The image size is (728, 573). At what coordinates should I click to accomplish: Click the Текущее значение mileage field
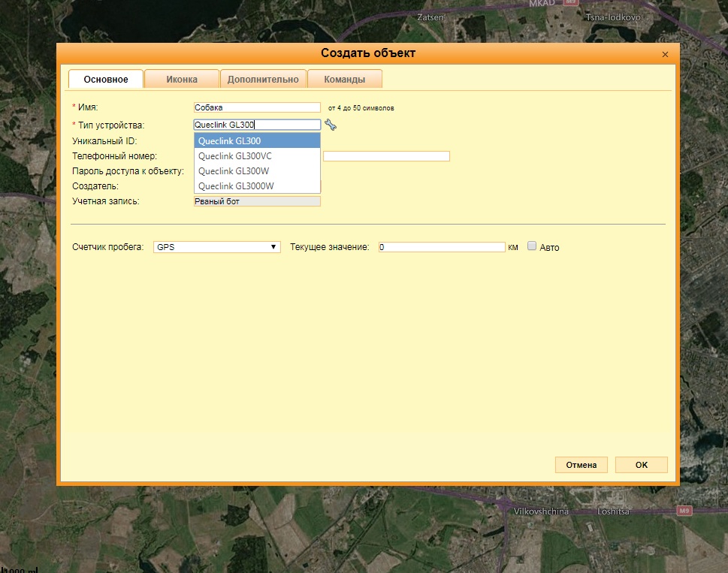point(441,247)
